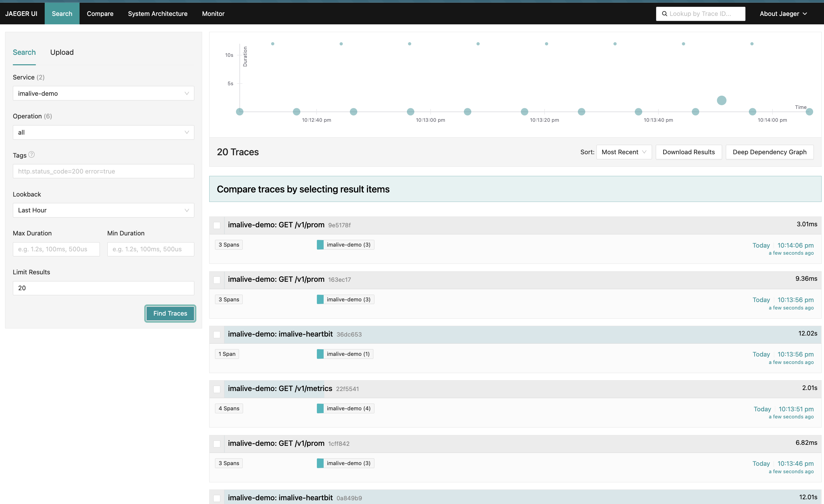Click the imalive-demo color square for trace 36dc653
Image resolution: width=824 pixels, height=504 pixels.
pyautogui.click(x=320, y=354)
